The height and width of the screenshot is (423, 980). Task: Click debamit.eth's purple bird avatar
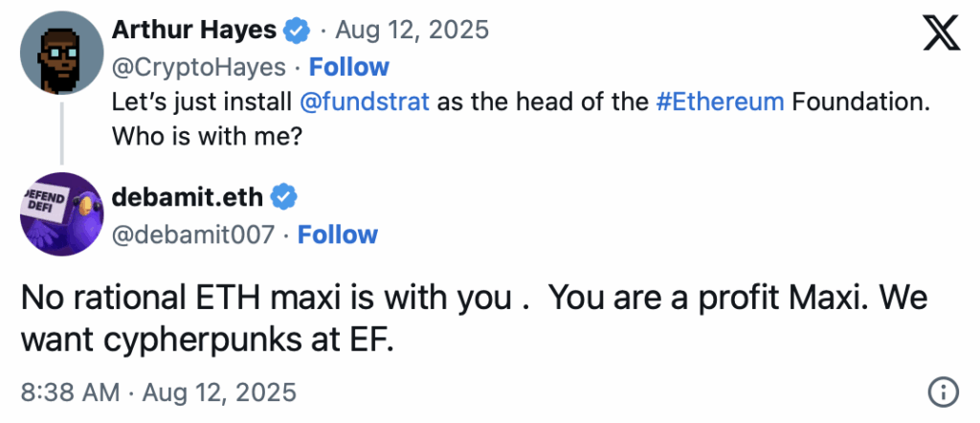pyautogui.click(x=62, y=213)
